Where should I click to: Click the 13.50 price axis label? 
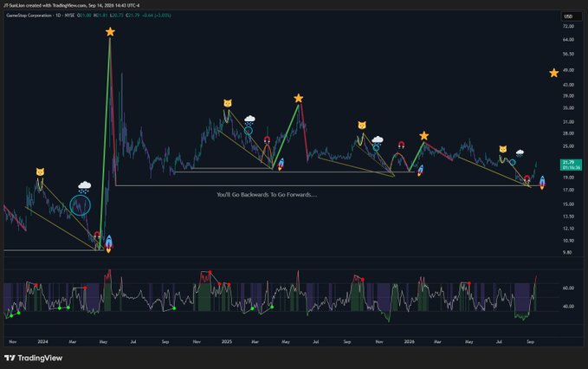(x=568, y=217)
